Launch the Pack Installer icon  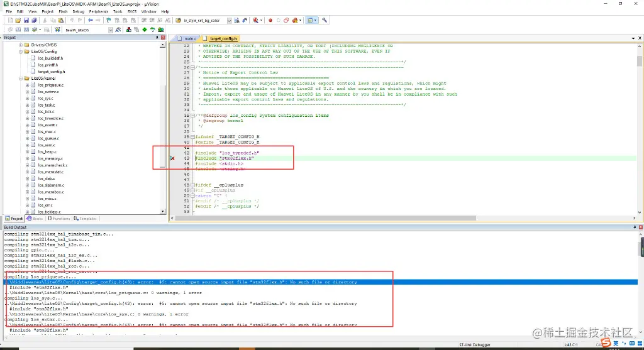(x=160, y=30)
